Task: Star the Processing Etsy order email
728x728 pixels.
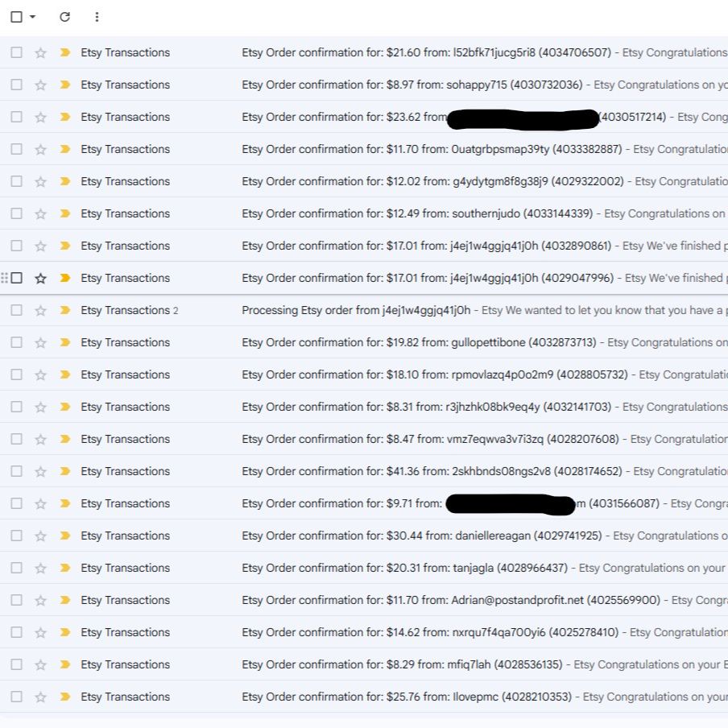Action: 41,310
